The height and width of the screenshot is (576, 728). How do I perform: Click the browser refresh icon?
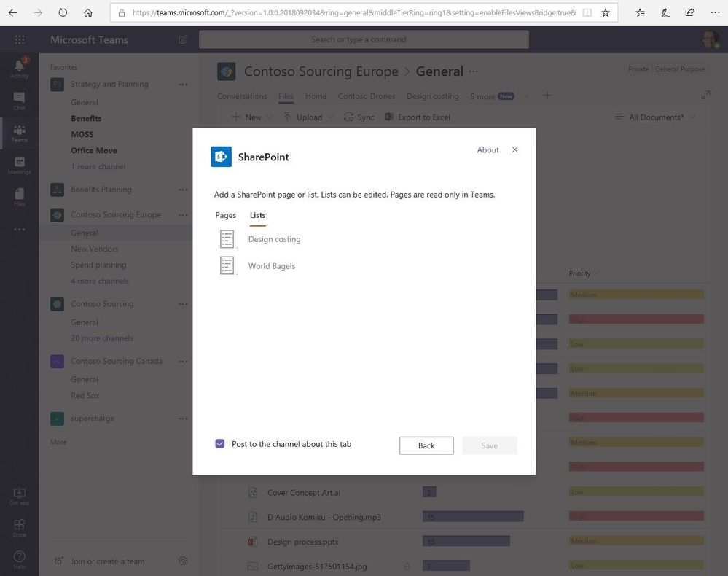(x=63, y=13)
